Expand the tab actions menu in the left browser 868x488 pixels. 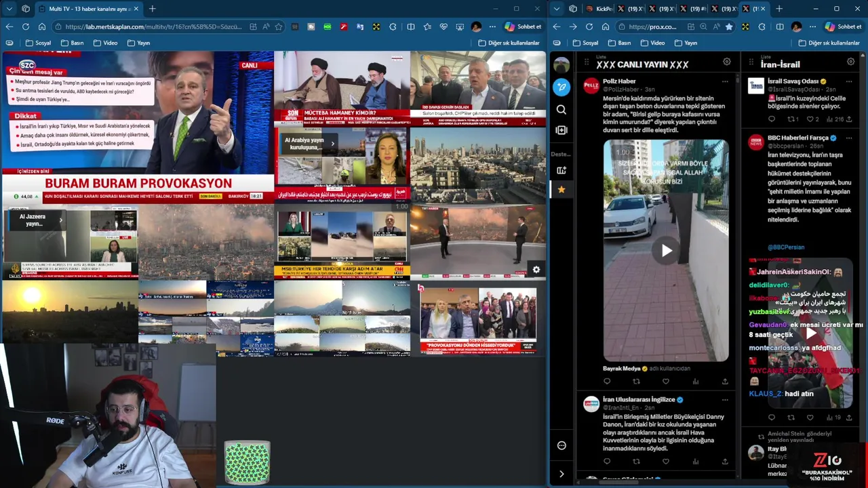click(9, 9)
